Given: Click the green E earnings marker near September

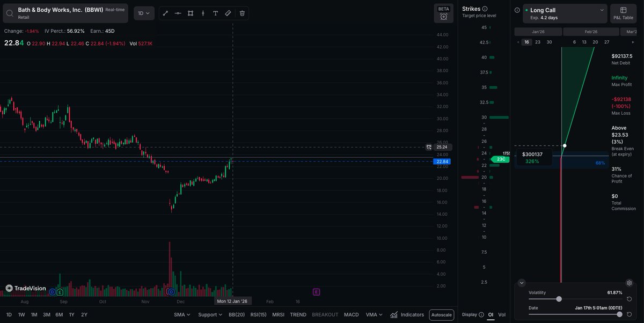Looking at the screenshot, I should (x=60, y=292).
